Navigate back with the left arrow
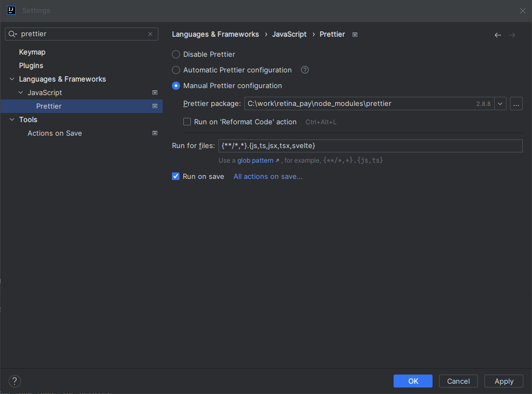This screenshot has height=394, width=532. pos(498,35)
